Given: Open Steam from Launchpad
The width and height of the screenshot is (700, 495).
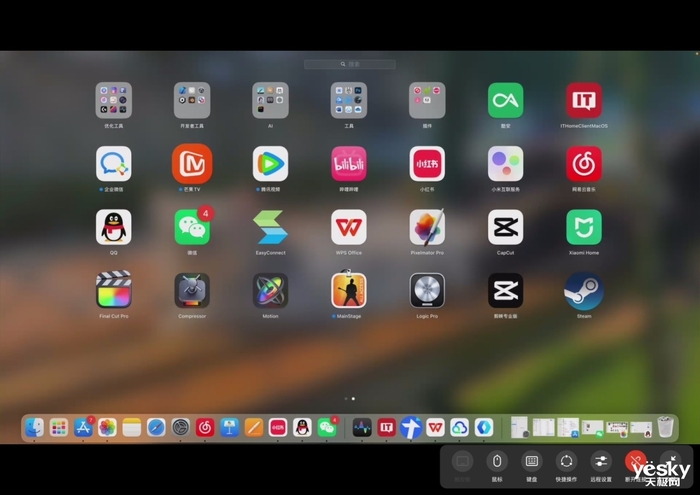Looking at the screenshot, I should [x=584, y=291].
